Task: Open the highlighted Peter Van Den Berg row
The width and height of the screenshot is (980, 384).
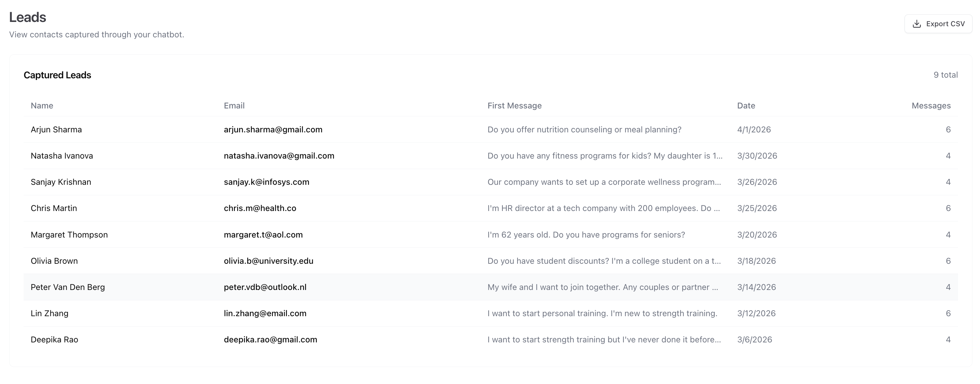Action: [x=491, y=287]
